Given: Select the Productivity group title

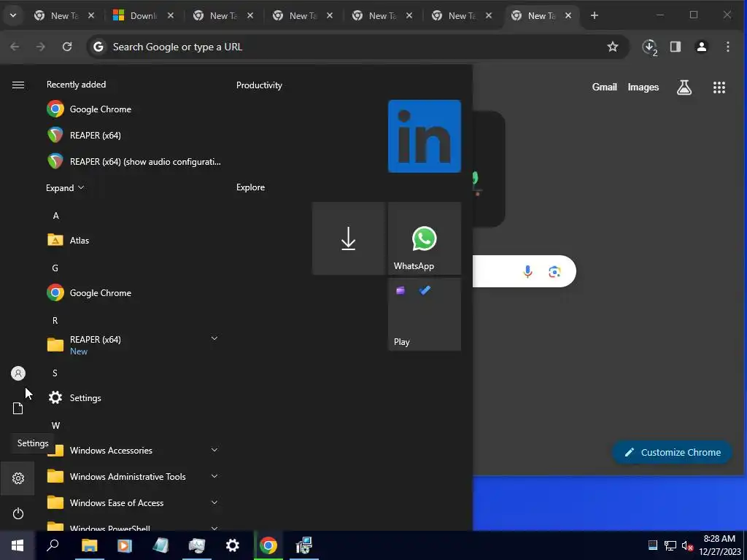Looking at the screenshot, I should click(x=259, y=85).
